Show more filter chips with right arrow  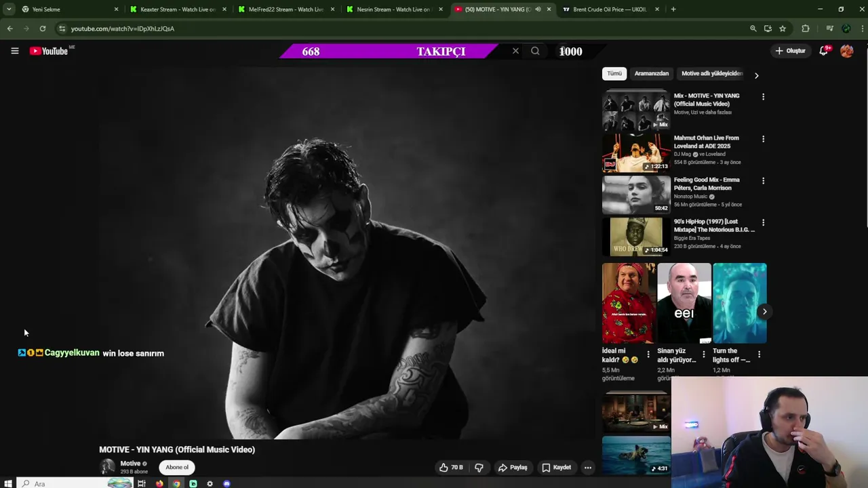click(x=756, y=75)
